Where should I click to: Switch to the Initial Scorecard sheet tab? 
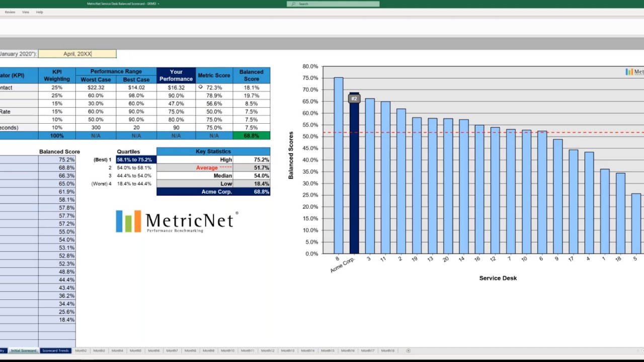(x=24, y=350)
